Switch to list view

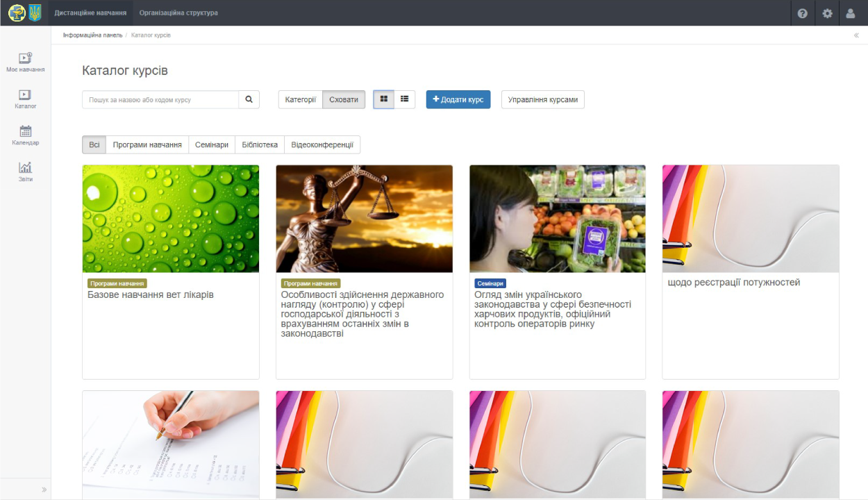(x=404, y=99)
